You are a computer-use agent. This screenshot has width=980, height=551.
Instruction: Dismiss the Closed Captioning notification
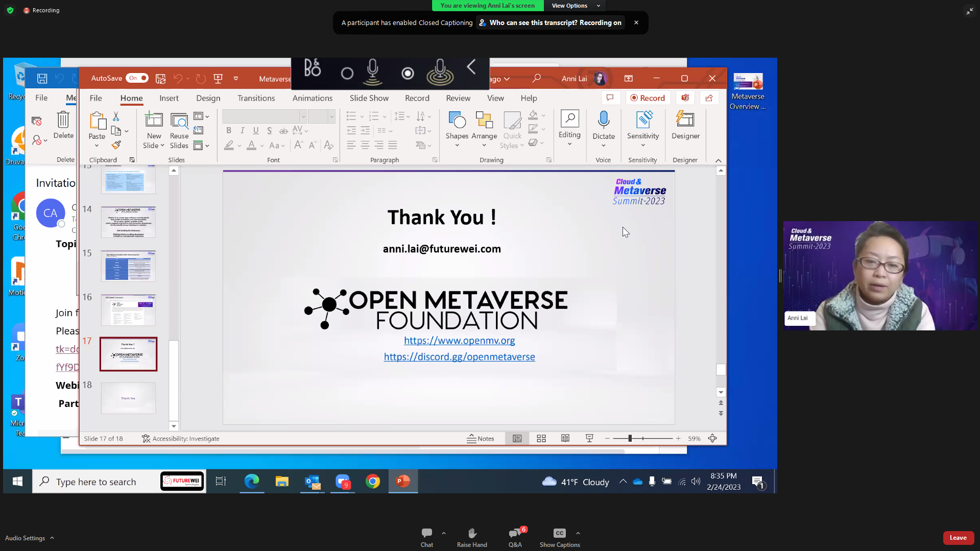(x=636, y=22)
